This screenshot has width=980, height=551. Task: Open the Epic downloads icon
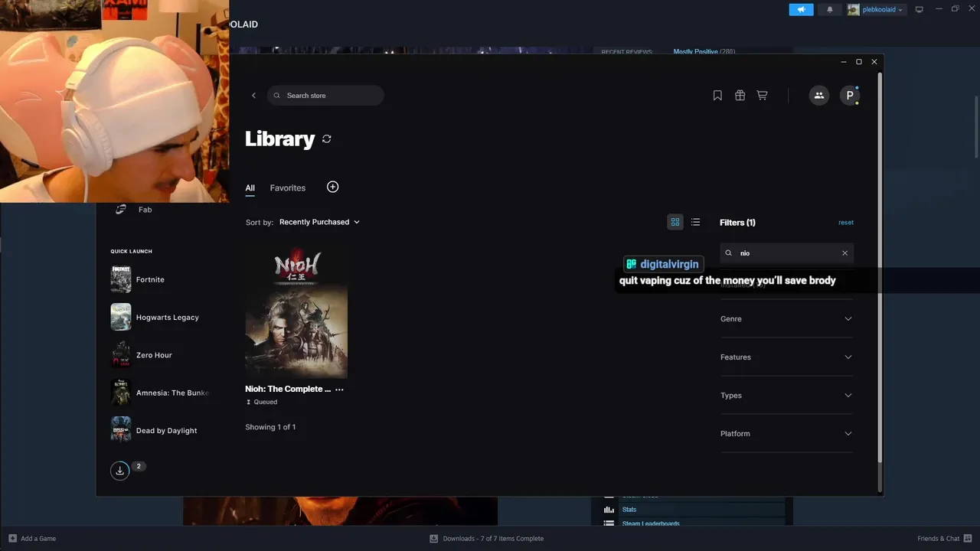(x=120, y=471)
